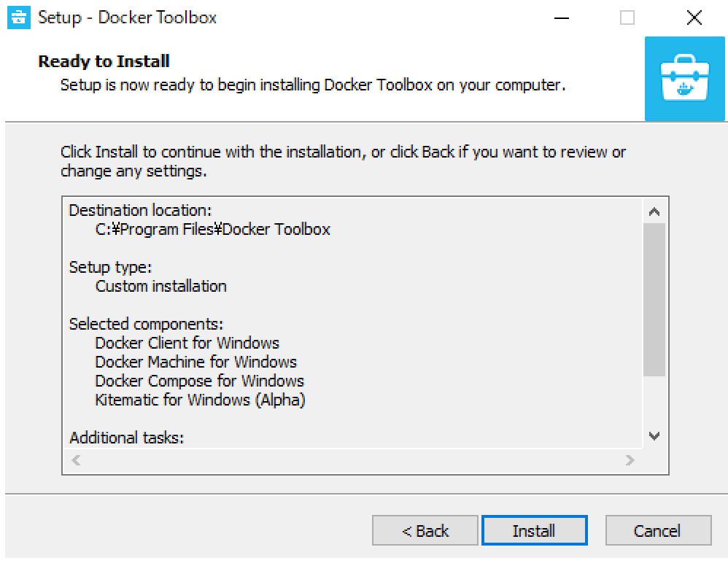Click the Ready to Install heading
728x566 pixels.
pos(104,61)
